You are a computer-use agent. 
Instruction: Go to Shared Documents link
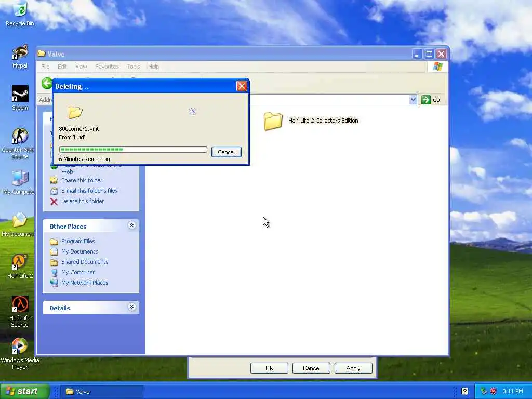pos(85,262)
